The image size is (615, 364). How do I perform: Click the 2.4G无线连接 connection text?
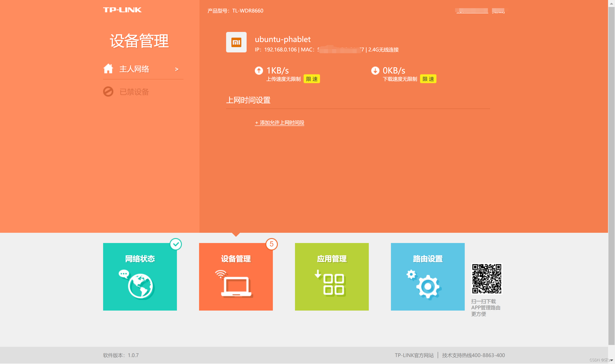tap(383, 50)
